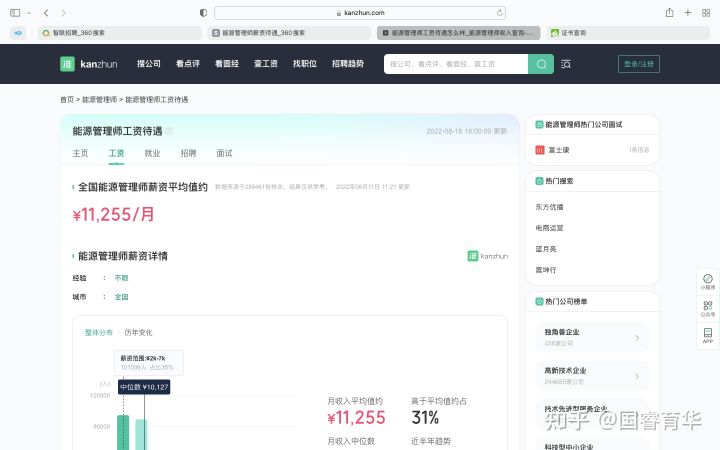Click the help icon beside 能源管理师工资待遇

click(169, 131)
